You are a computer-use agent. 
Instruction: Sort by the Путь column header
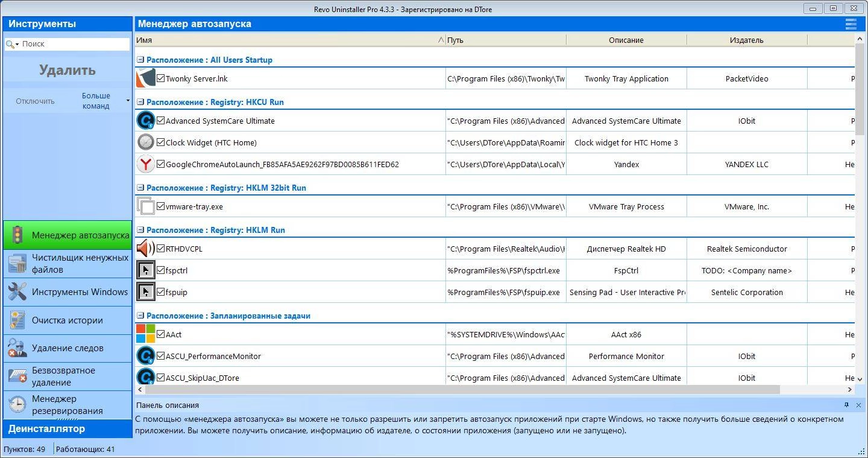pyautogui.click(x=506, y=40)
